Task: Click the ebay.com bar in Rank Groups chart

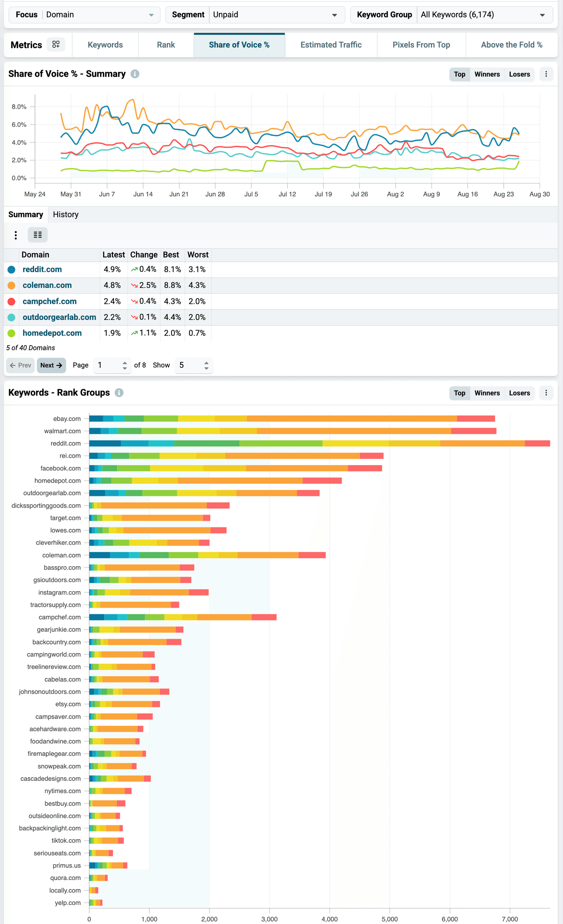Action: click(292, 418)
